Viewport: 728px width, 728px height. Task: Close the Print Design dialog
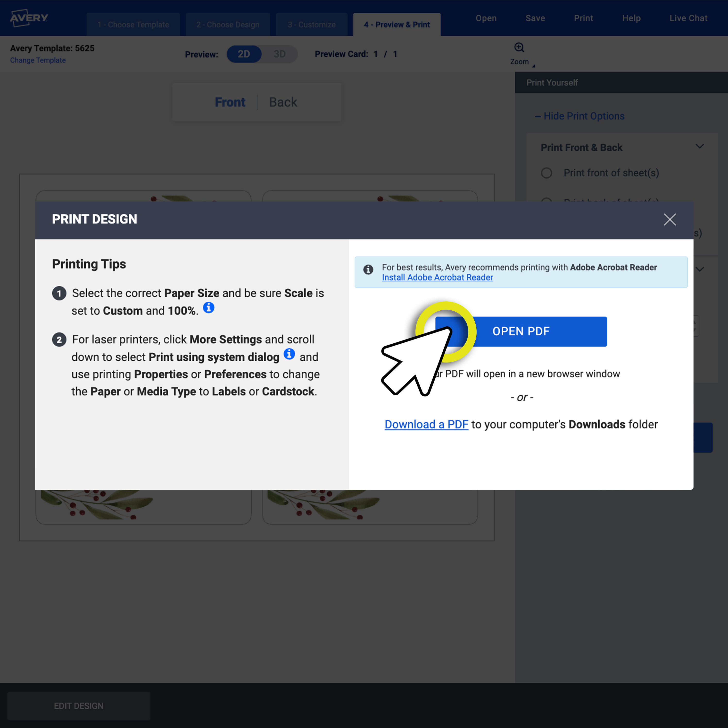pyautogui.click(x=670, y=220)
